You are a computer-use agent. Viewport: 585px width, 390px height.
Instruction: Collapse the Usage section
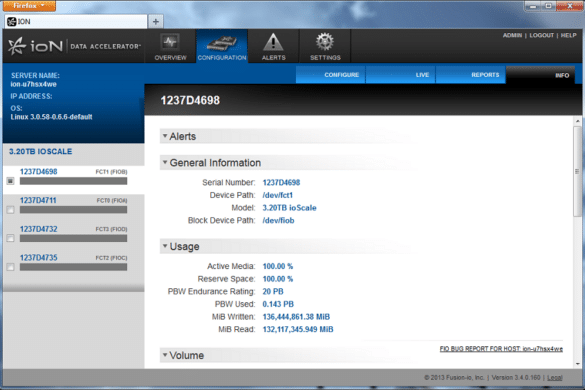pos(165,246)
